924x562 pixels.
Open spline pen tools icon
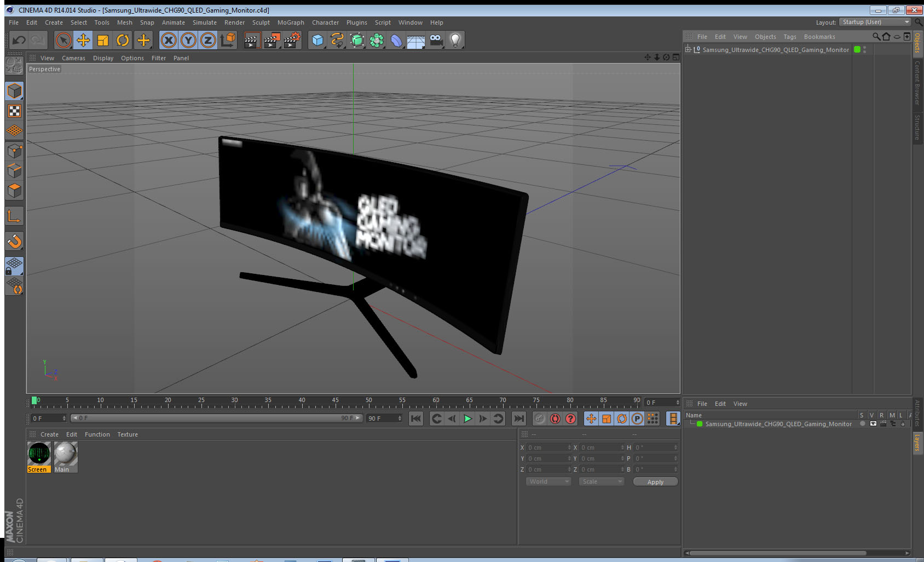pyautogui.click(x=337, y=40)
